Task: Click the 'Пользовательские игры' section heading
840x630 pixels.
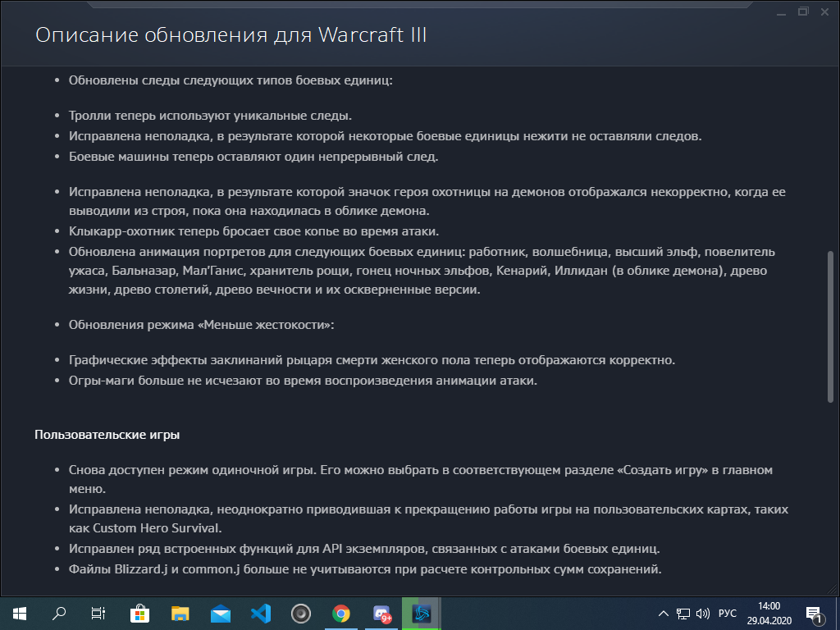Action: (107, 435)
